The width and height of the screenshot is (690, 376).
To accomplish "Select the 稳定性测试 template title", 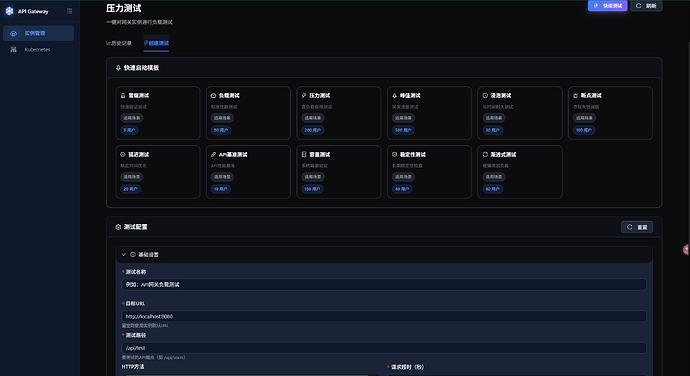I will coord(413,155).
